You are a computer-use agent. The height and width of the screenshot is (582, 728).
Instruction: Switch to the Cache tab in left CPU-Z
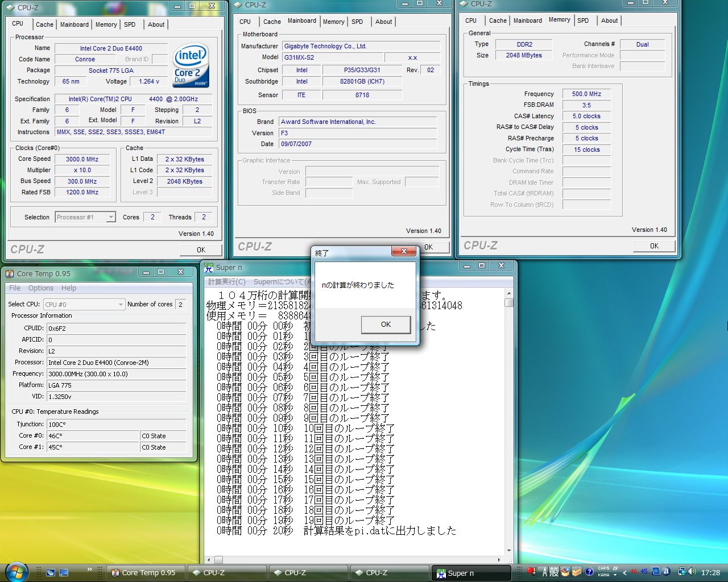click(44, 24)
